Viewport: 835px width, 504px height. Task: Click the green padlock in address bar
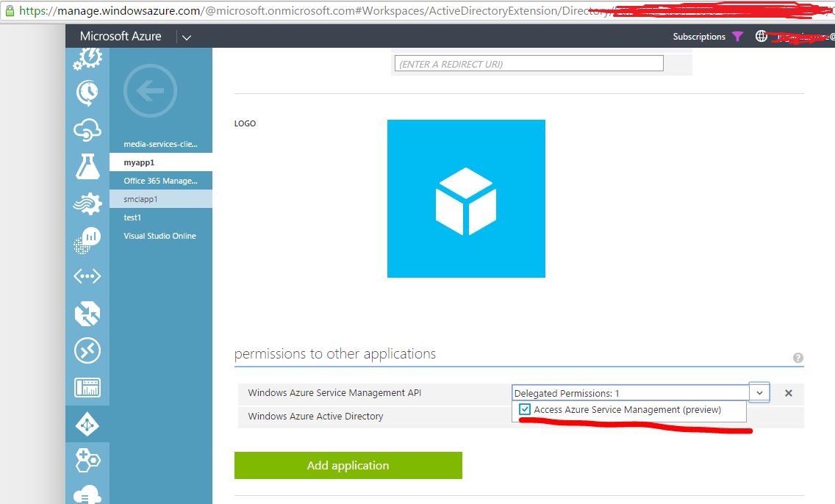tap(10, 10)
